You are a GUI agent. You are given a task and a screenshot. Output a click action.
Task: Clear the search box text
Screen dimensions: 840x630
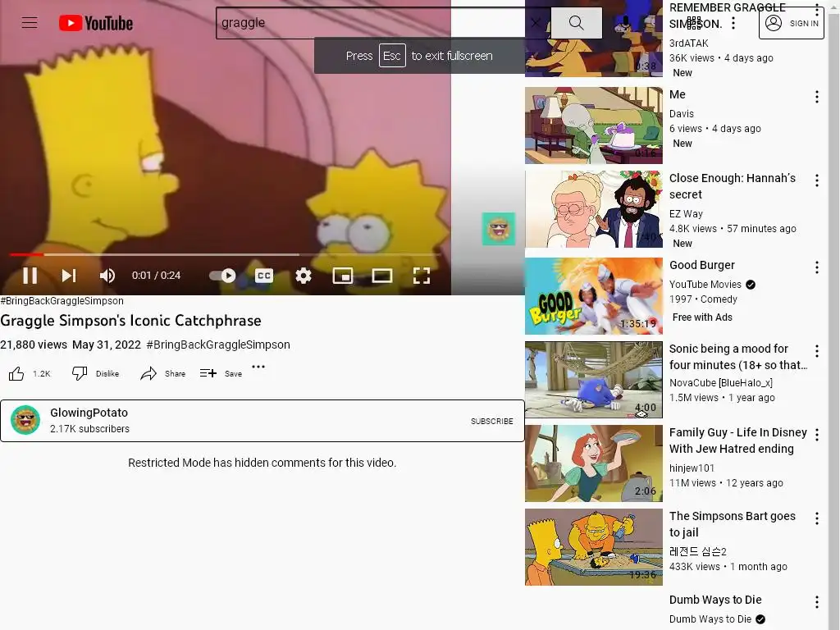(535, 22)
